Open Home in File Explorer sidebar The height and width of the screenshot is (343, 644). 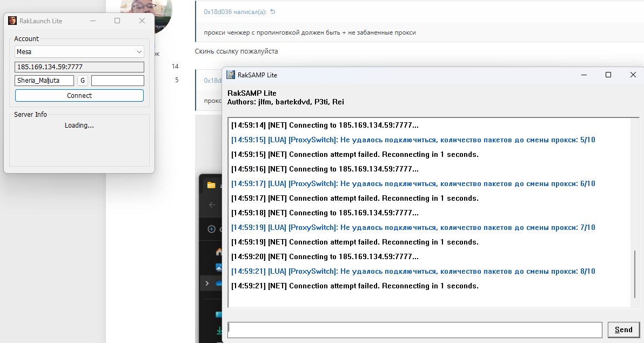tap(219, 251)
